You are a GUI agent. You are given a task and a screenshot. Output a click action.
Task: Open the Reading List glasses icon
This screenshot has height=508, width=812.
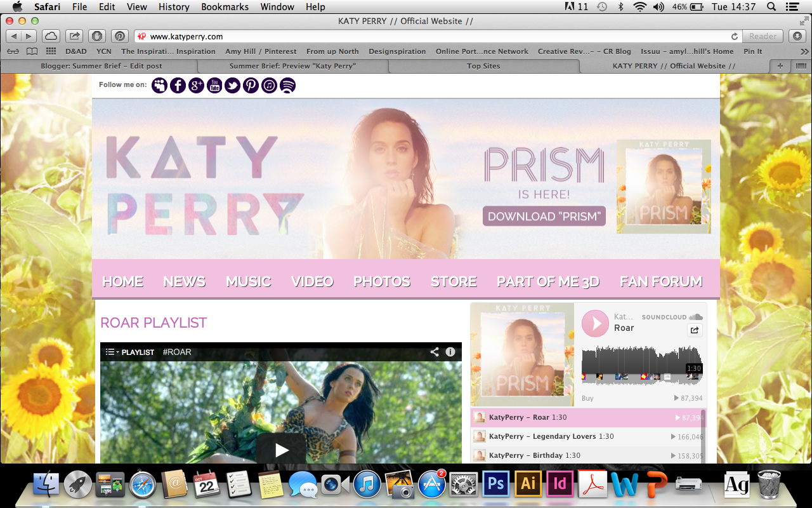click(x=13, y=51)
